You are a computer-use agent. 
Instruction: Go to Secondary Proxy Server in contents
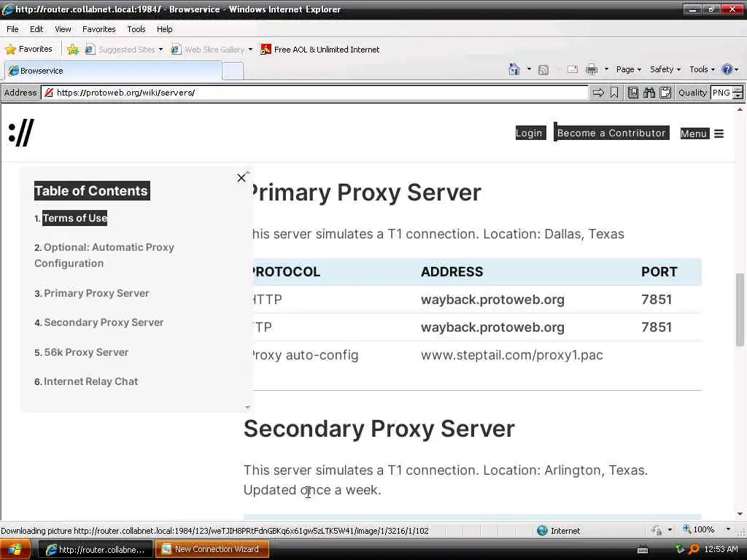pyautogui.click(x=104, y=322)
